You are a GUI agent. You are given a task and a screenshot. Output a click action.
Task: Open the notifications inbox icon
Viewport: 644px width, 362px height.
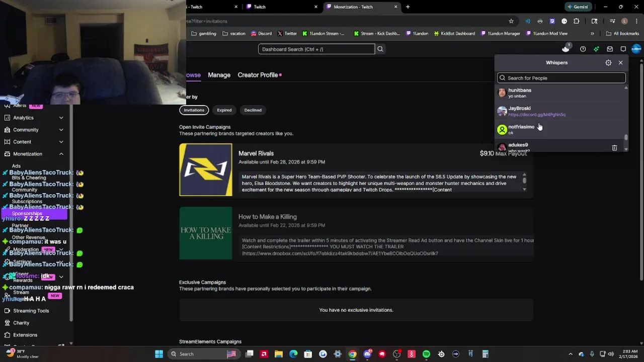click(610, 49)
